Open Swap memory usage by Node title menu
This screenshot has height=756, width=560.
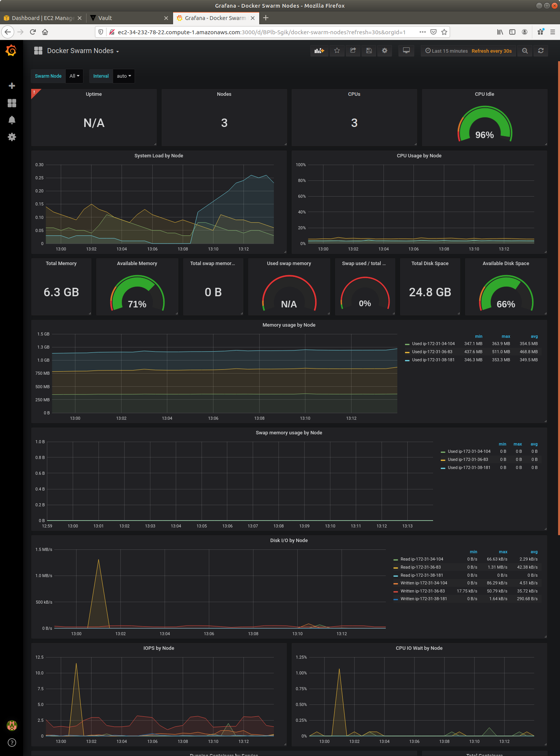289,433
